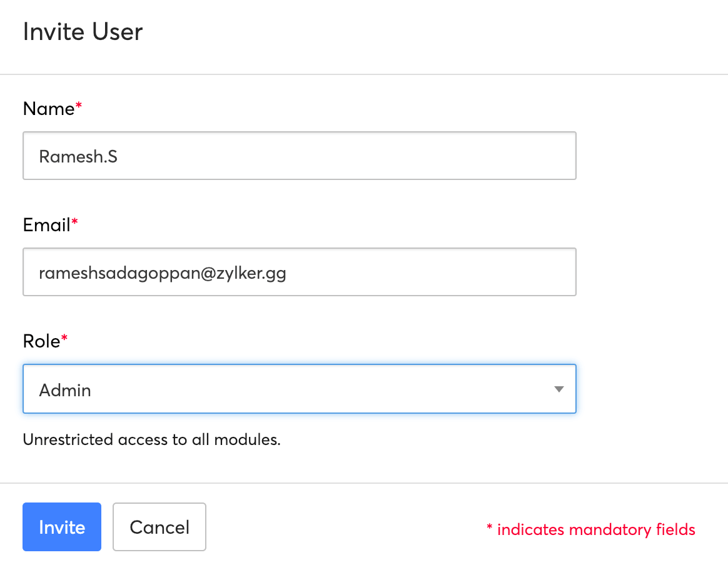Click the rameshsadagoppan@zylker.gg email text
The width and height of the screenshot is (728, 565).
[163, 272]
